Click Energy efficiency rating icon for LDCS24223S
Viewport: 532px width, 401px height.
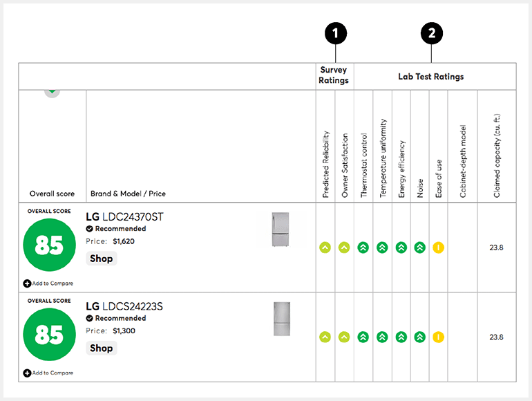[401, 337]
